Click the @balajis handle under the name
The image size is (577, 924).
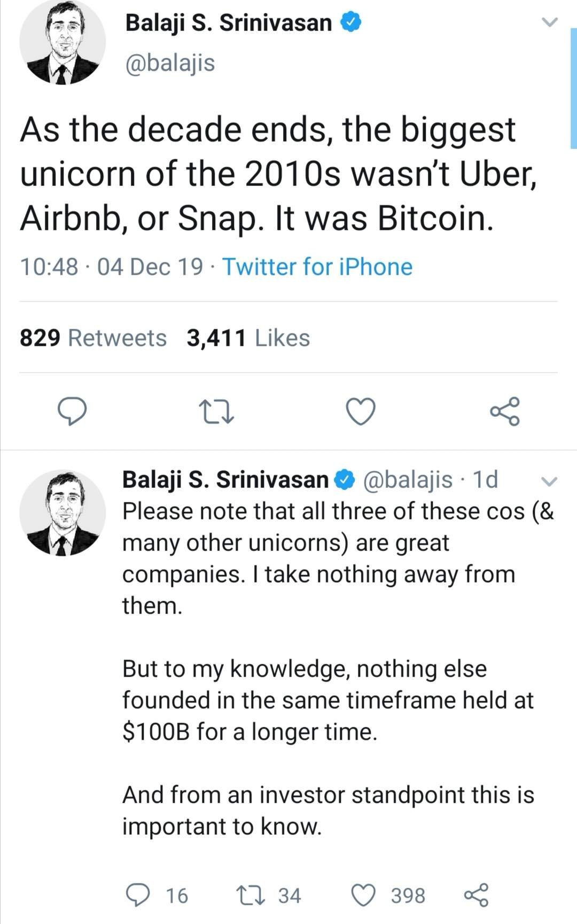click(170, 63)
